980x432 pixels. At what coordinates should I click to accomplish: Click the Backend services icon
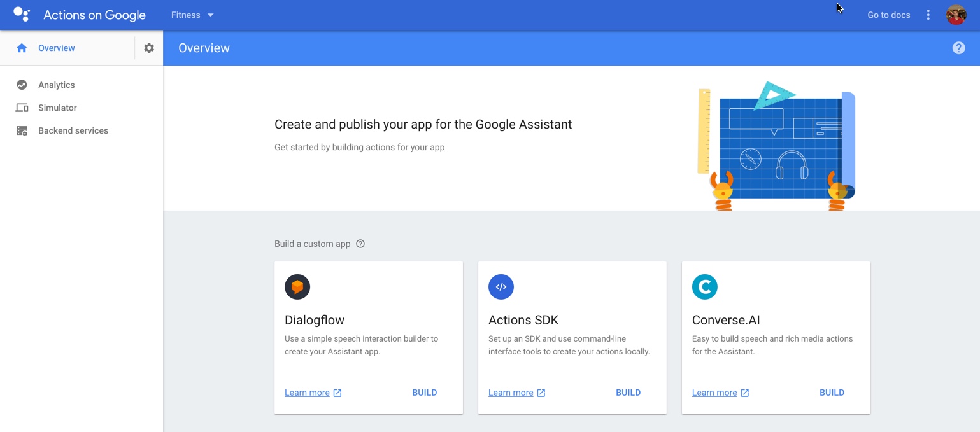pyautogui.click(x=22, y=130)
